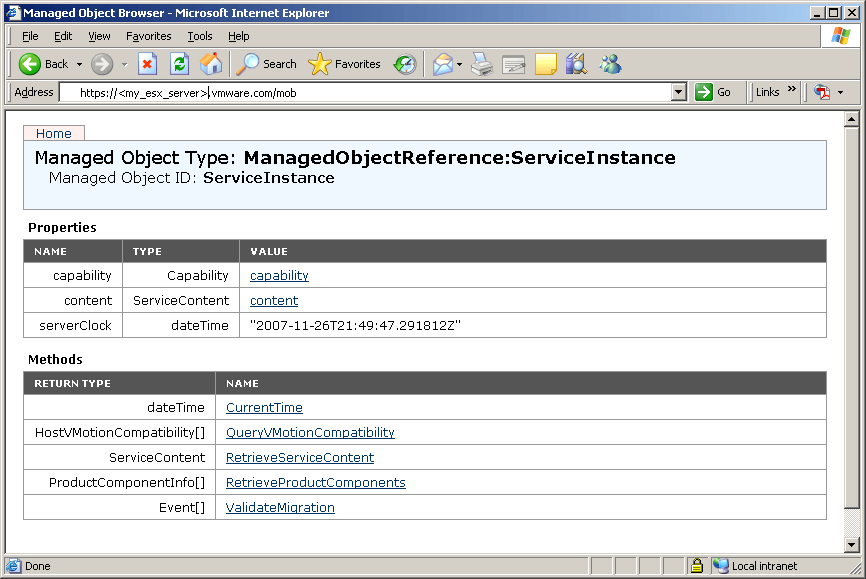Follow the QueryVMotionCompatibility method link
866x579 pixels.
(310, 433)
